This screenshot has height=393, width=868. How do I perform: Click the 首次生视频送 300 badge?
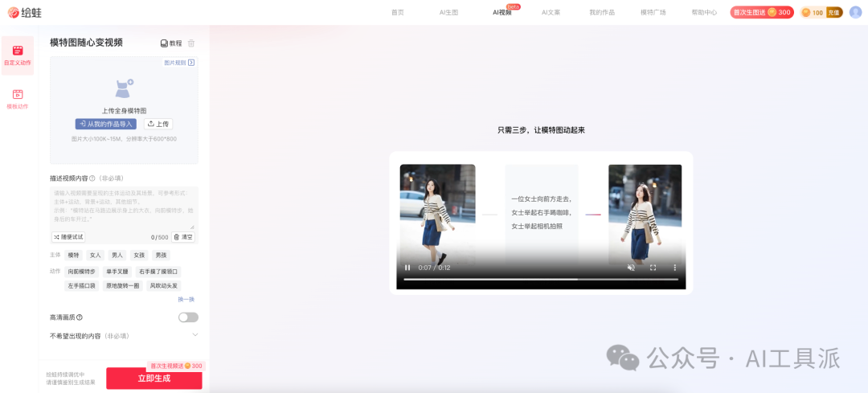177,366
